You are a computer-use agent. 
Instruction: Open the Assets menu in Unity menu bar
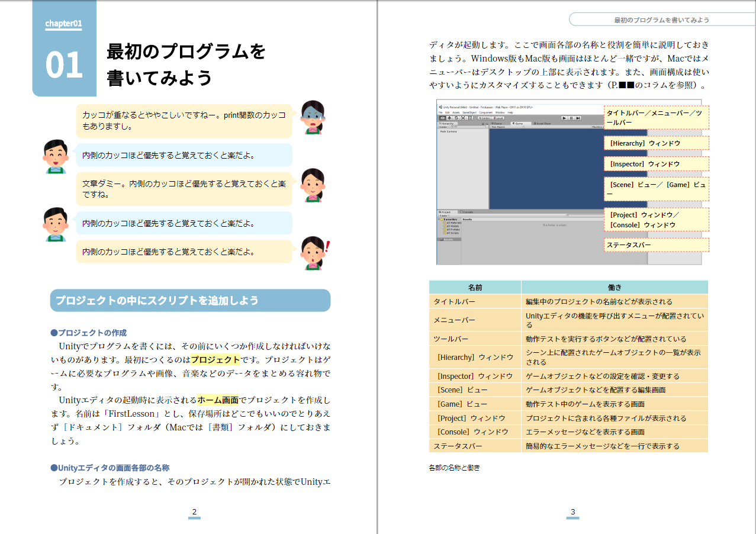[456, 112]
